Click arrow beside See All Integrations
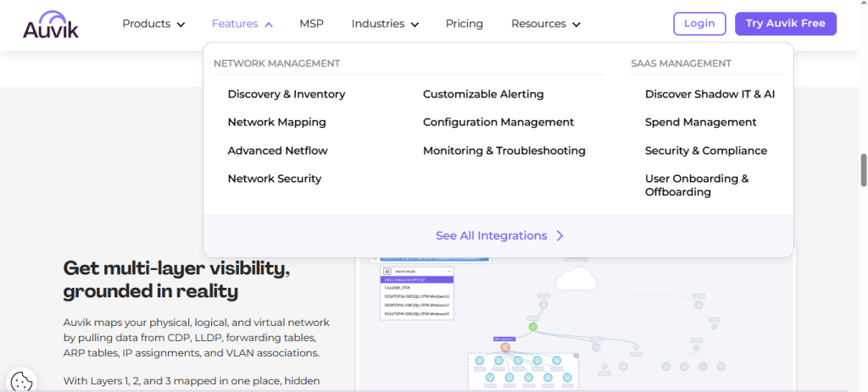The height and width of the screenshot is (392, 868). (559, 236)
